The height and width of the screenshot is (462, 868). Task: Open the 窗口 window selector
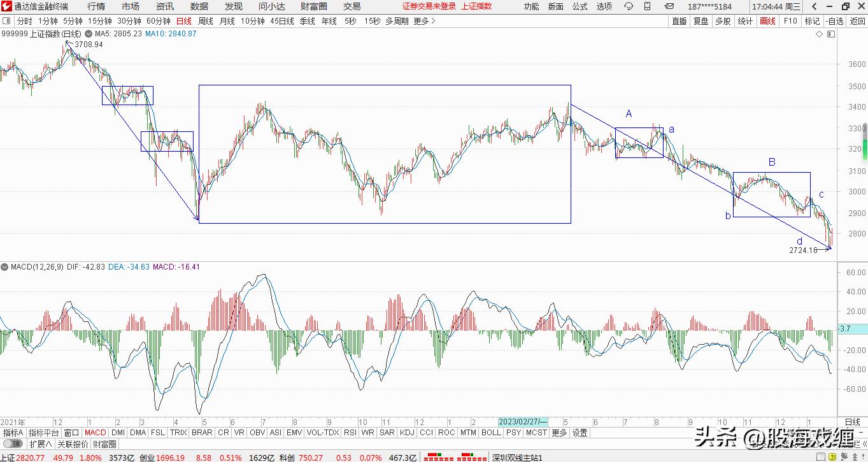coord(72,433)
